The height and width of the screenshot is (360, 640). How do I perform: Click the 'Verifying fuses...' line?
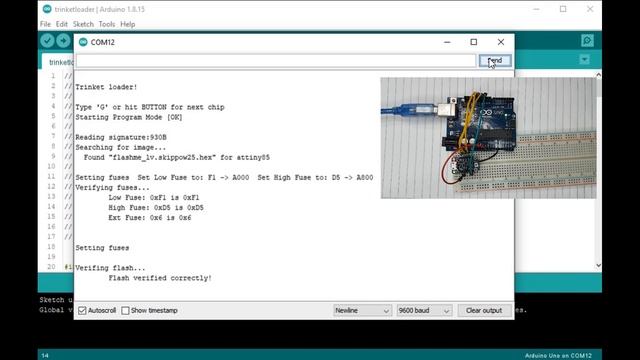click(112, 188)
